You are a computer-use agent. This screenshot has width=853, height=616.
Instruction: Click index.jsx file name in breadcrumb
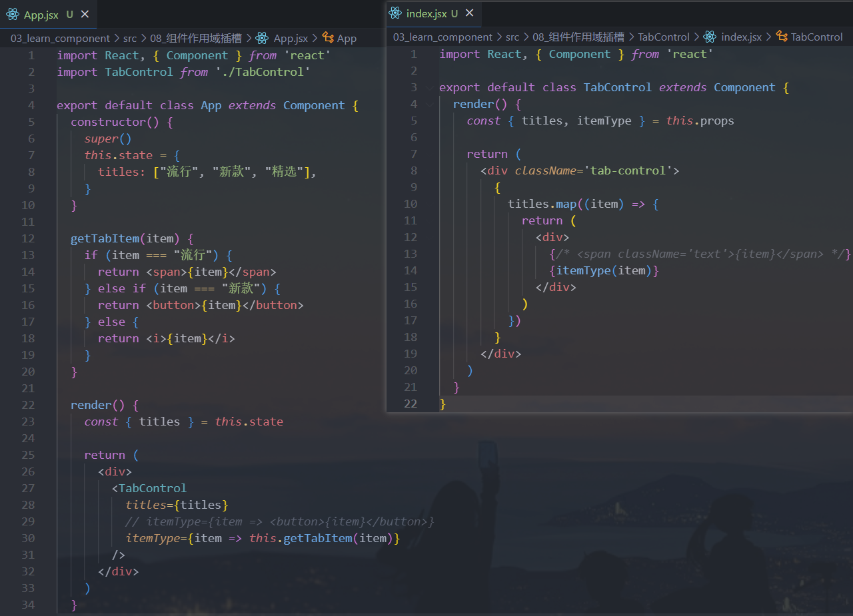pyautogui.click(x=741, y=37)
